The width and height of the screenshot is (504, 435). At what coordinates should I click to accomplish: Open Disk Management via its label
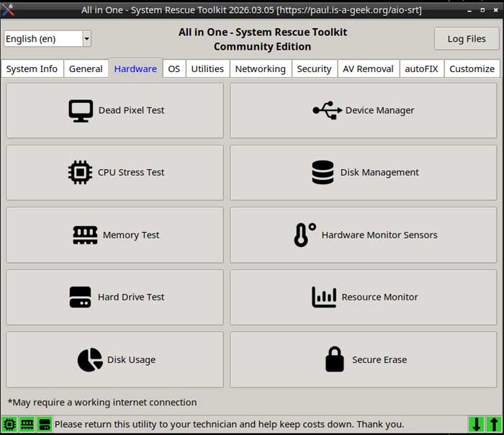click(379, 172)
